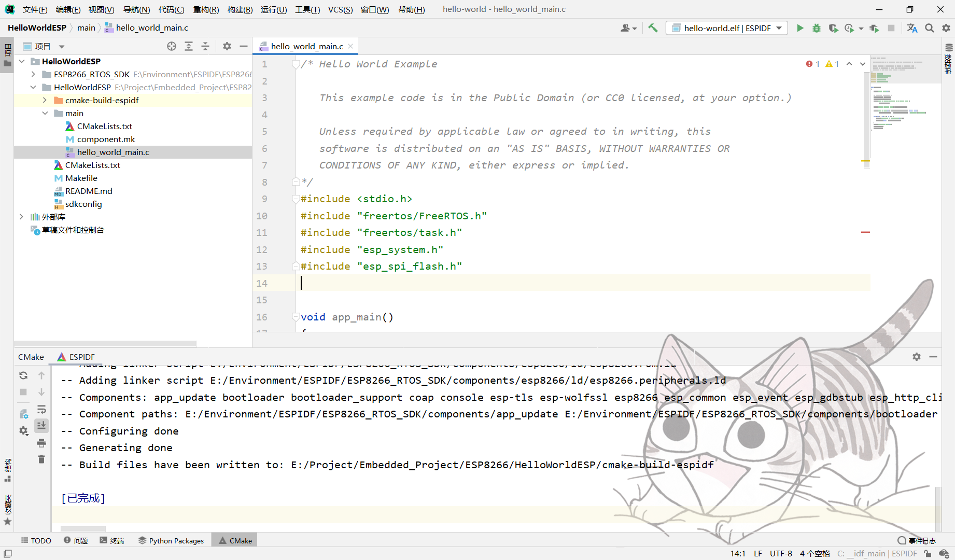Image resolution: width=955 pixels, height=560 pixels.
Task: Run hello-world.elf with the green play icon
Action: pyautogui.click(x=800, y=28)
